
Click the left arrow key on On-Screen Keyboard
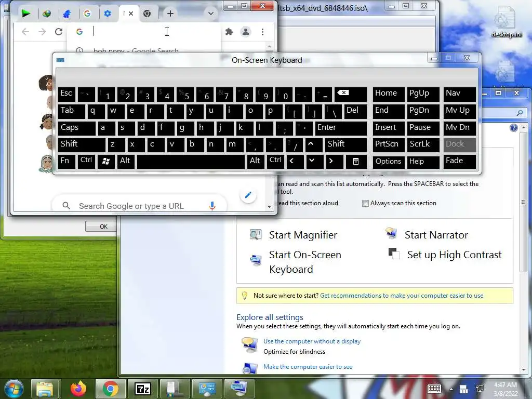click(x=295, y=162)
